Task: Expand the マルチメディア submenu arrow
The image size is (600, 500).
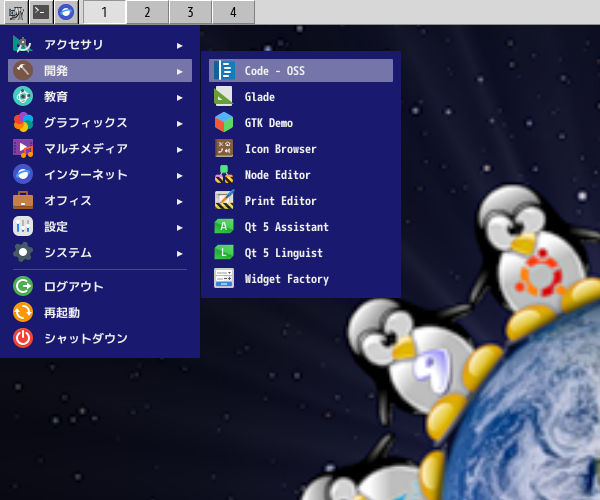Action: coord(179,150)
